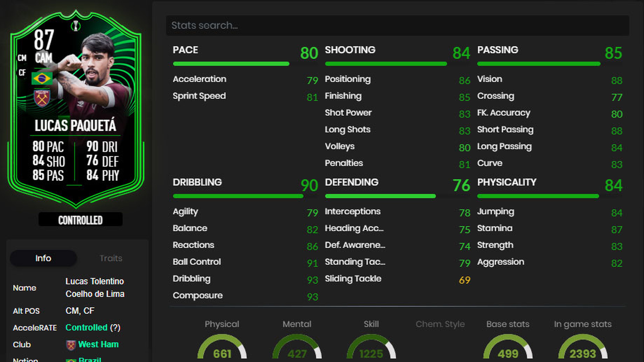Click the CONTROLLED label under the card
Viewport: 644px width, 362px height.
coord(80,220)
